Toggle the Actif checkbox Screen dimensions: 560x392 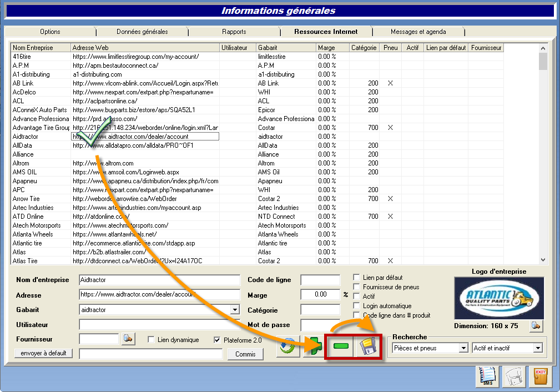pos(356,296)
